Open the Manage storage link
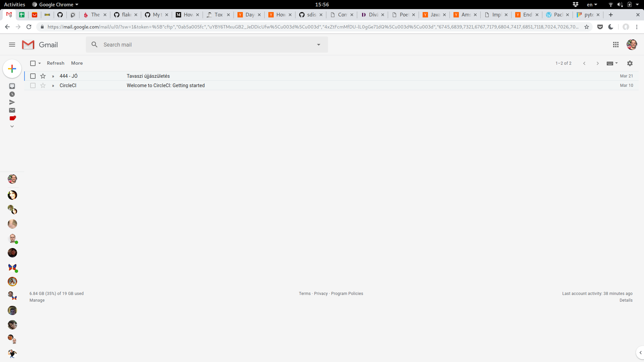The height and width of the screenshot is (362, 644). [37, 300]
